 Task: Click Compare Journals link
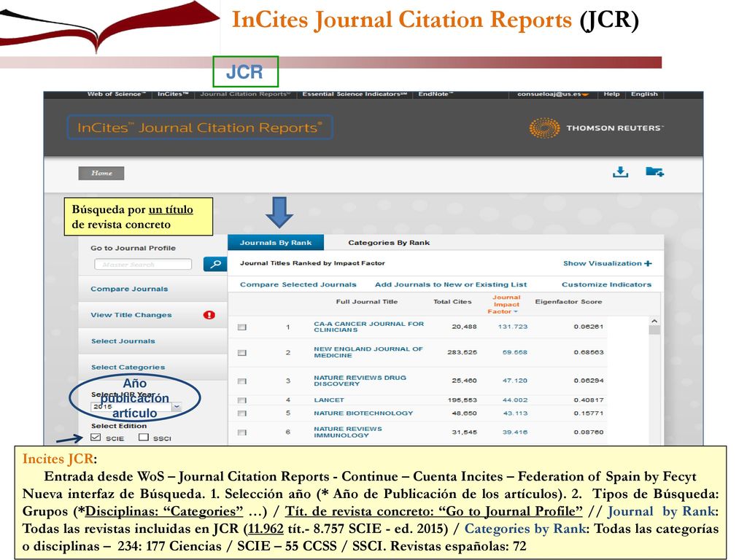tap(129, 289)
